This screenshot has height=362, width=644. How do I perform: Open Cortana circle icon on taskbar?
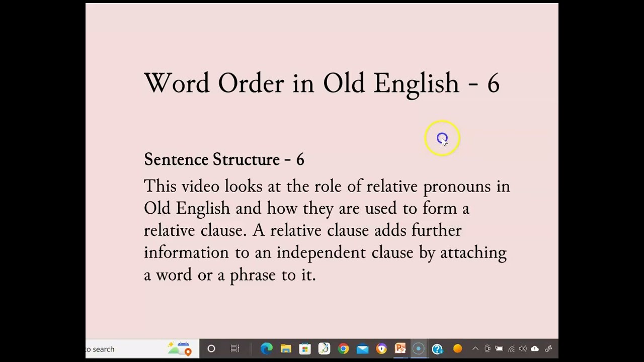click(211, 349)
